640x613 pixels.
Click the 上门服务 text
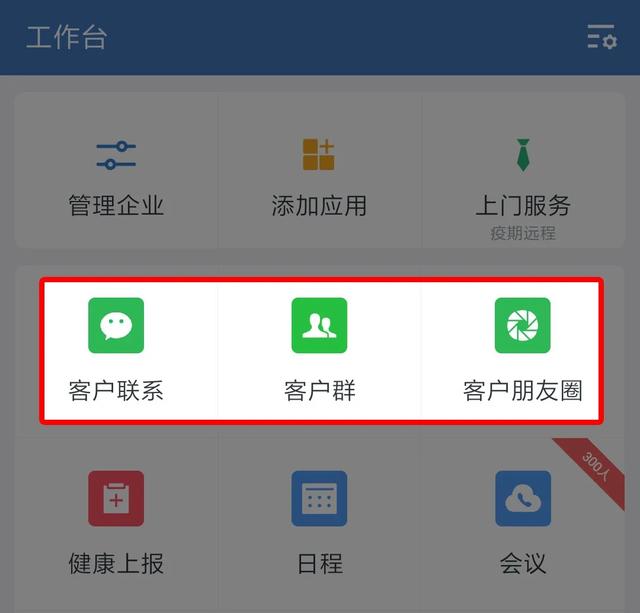523,205
